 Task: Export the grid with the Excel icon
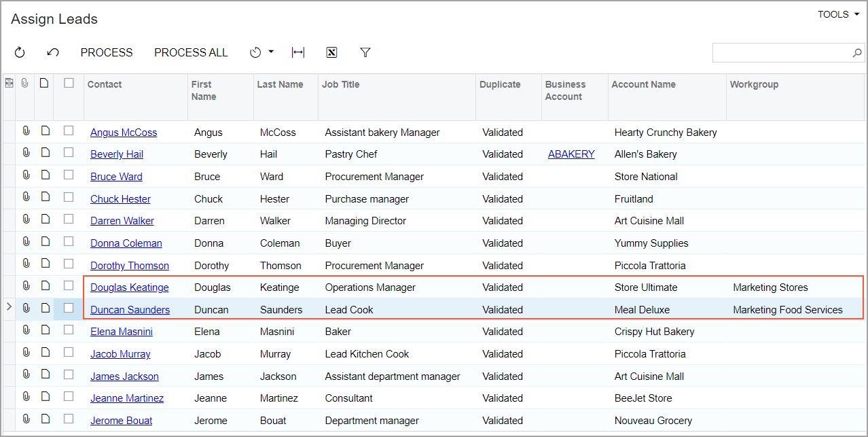pos(331,52)
